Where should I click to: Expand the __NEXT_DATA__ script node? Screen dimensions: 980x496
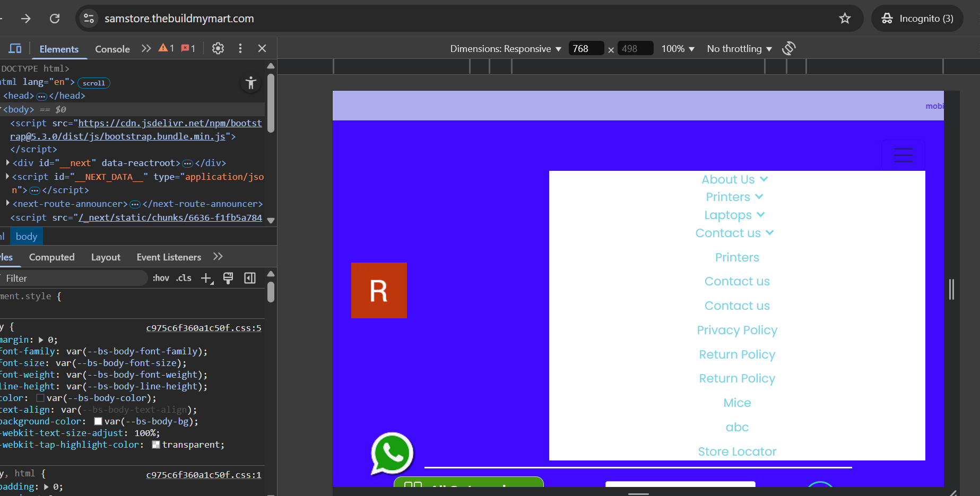(x=7, y=176)
